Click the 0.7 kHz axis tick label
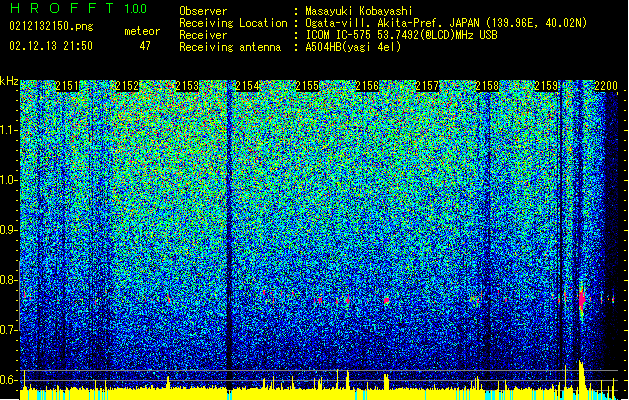629x400 pixels. 9,330
